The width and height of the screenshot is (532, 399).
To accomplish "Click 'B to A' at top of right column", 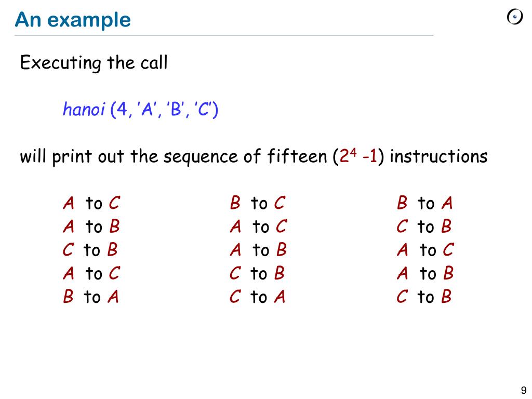I will (424, 203).
